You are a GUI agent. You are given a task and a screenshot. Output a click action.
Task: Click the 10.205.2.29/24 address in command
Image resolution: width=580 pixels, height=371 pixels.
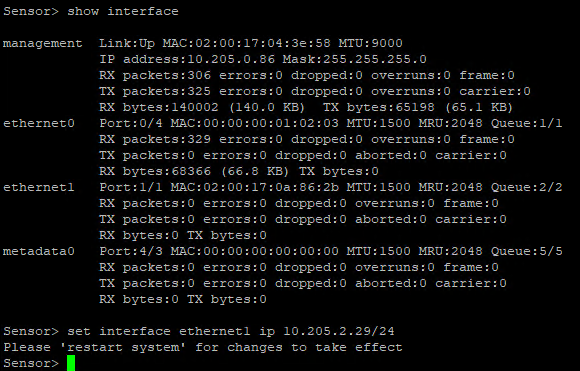[x=339, y=331]
